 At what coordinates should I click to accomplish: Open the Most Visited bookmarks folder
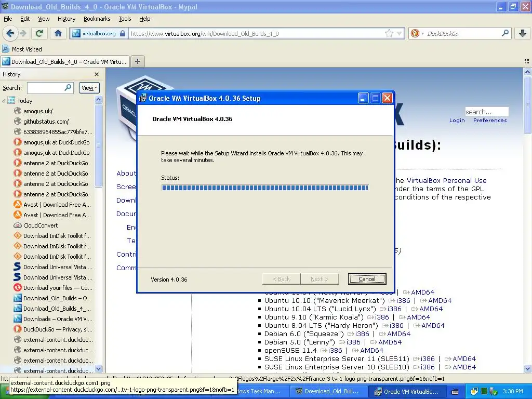click(x=22, y=49)
